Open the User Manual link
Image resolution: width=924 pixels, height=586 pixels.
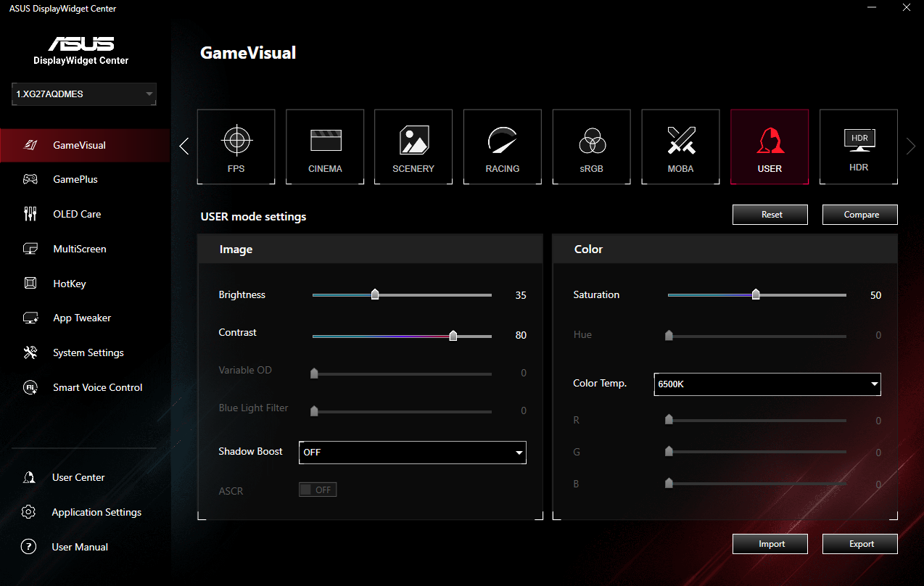coord(80,547)
